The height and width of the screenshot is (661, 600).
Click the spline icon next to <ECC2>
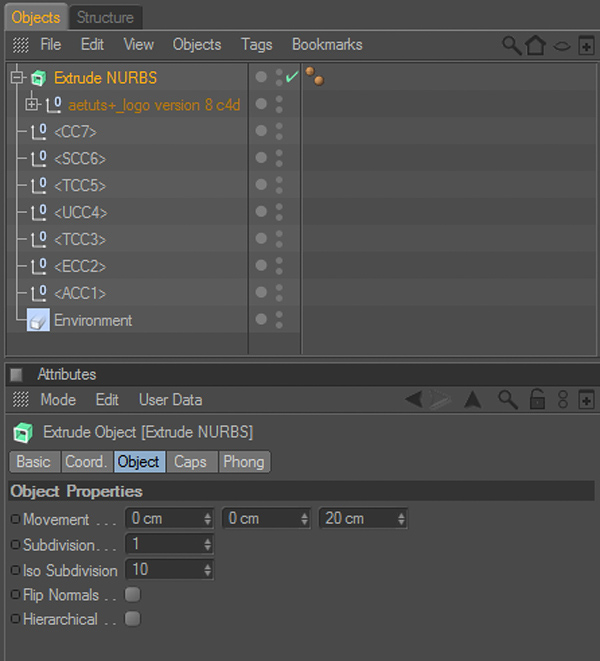(39, 266)
